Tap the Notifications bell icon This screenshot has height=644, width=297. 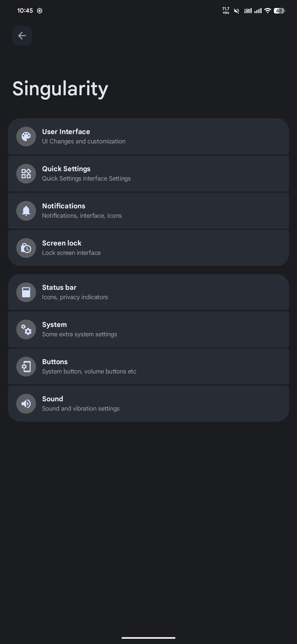(x=26, y=211)
